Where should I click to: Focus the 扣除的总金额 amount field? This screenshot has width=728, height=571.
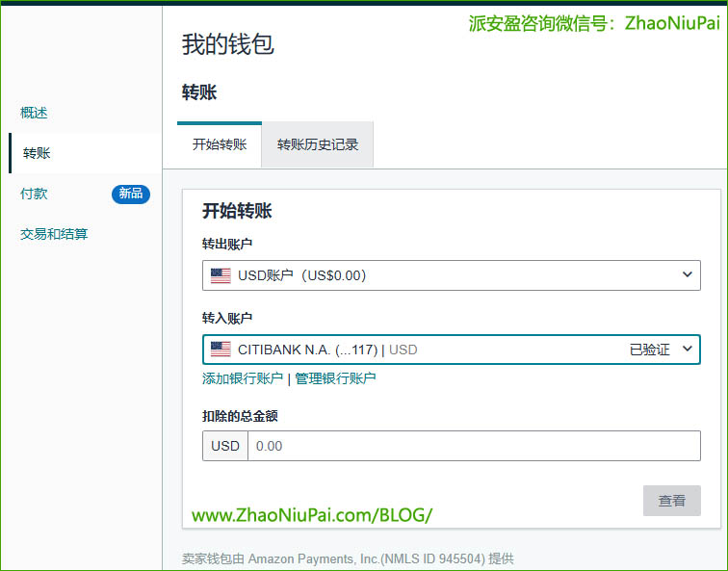click(473, 446)
